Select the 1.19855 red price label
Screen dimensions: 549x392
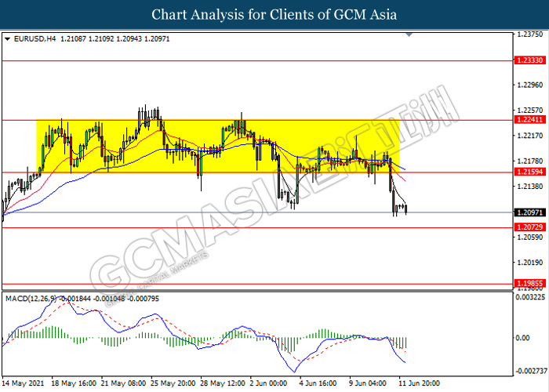point(529,284)
